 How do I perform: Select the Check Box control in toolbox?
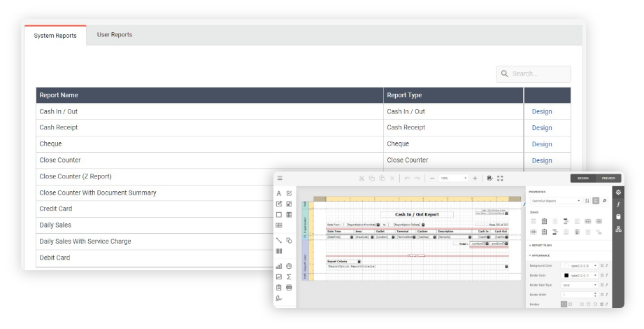point(289,193)
